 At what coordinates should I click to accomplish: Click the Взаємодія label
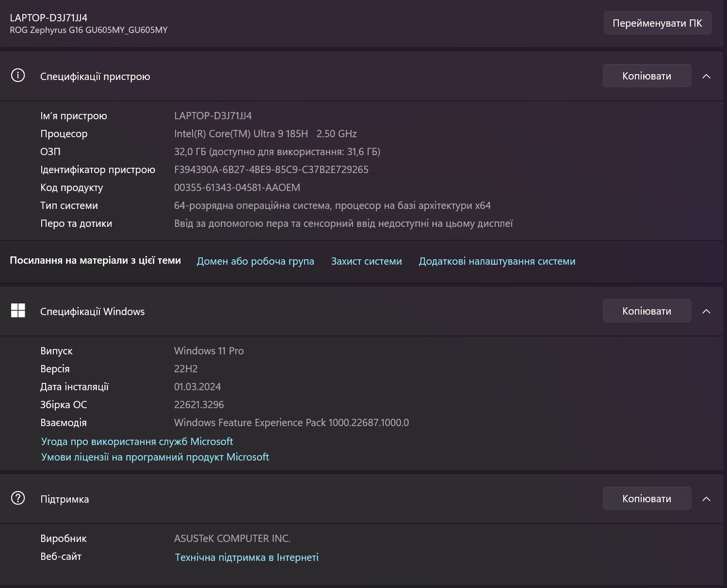[x=64, y=423]
